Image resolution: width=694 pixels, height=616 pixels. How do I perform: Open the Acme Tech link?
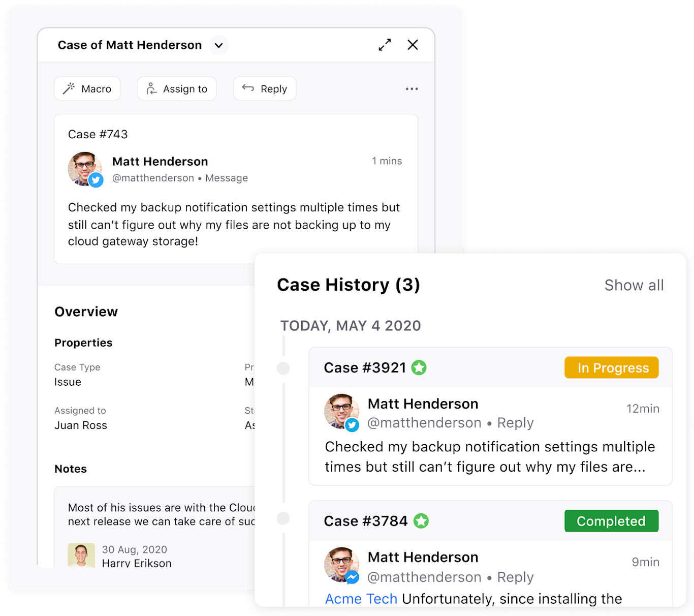click(361, 599)
